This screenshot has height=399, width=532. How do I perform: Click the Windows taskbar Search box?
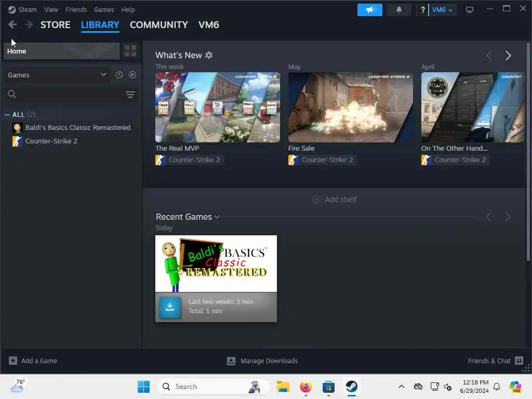(x=213, y=387)
